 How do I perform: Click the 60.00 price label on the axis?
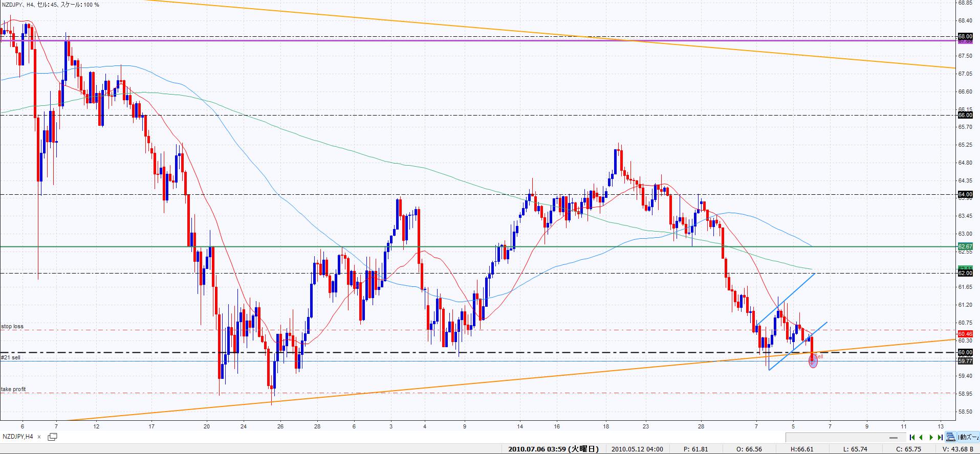tap(965, 352)
